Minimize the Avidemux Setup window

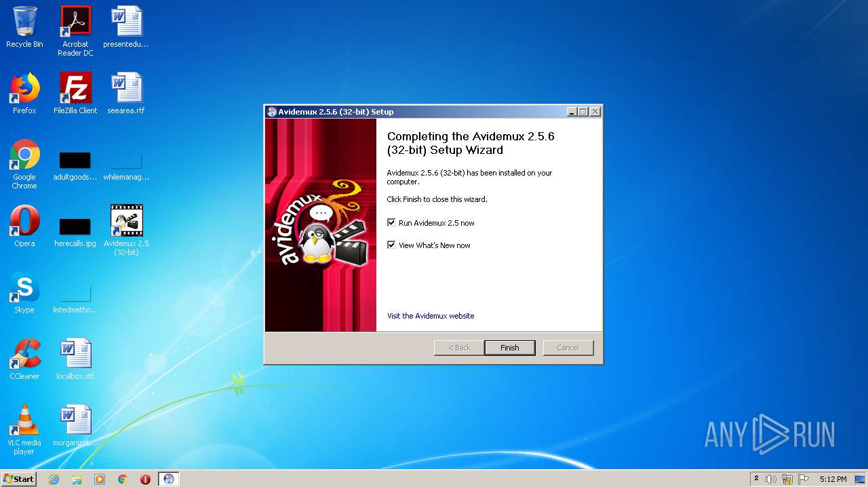tap(572, 112)
